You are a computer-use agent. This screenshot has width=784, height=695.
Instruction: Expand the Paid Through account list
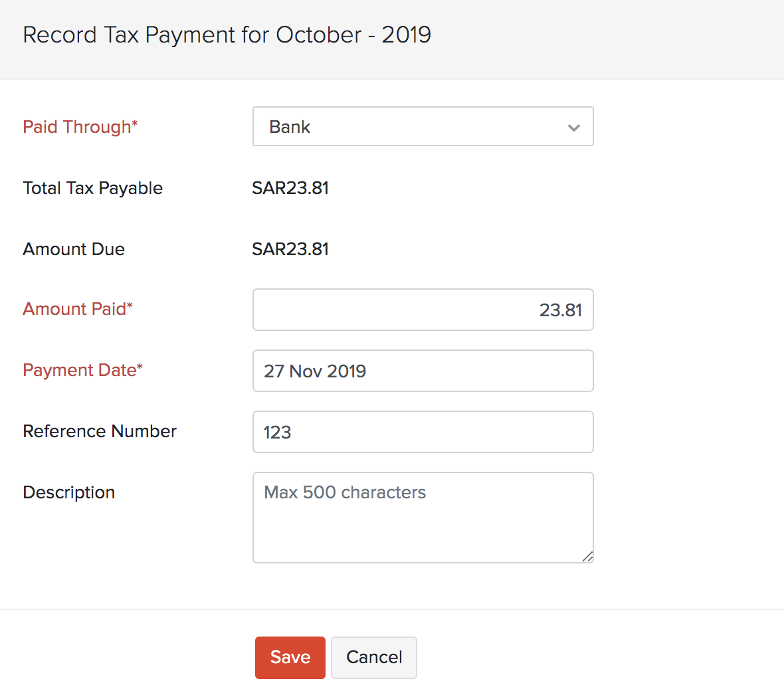[x=423, y=126]
